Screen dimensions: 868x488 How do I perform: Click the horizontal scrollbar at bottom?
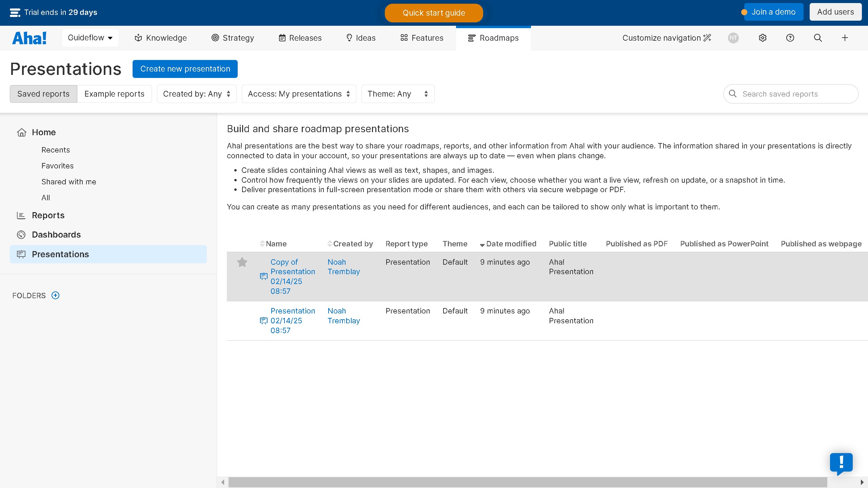pos(528,482)
